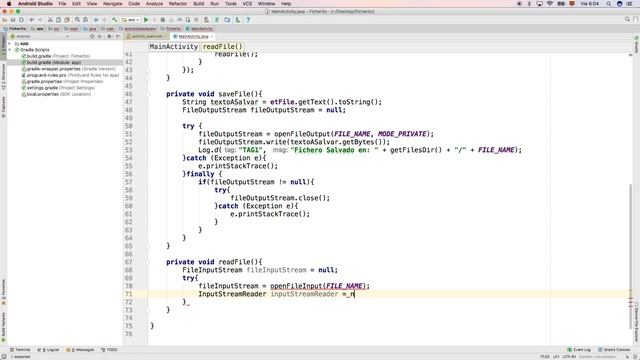This screenshot has height=360, width=640.
Task: Switch to the activity_main.xml editor tab
Action: 146,36
